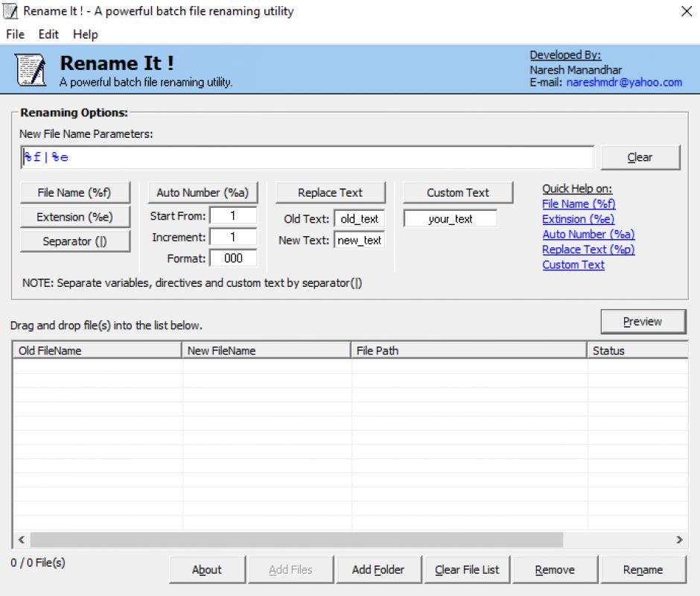
Task: Click the "Quick Help on:" heading
Action: 577,188
